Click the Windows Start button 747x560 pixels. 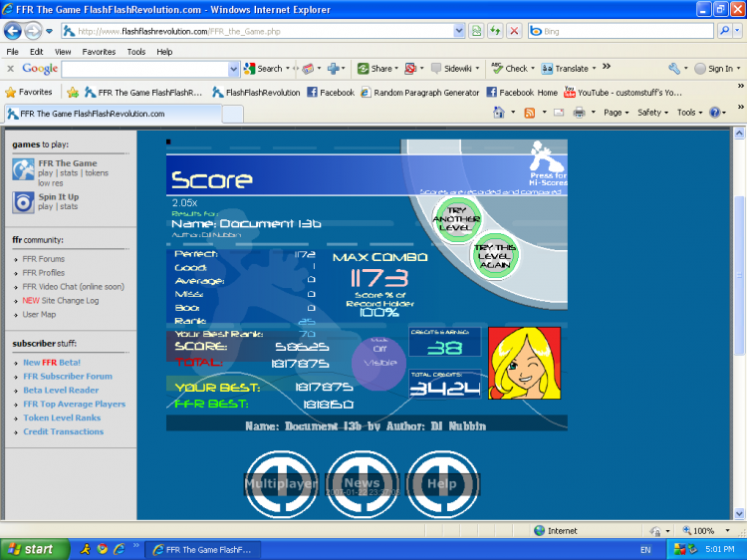tap(33, 549)
